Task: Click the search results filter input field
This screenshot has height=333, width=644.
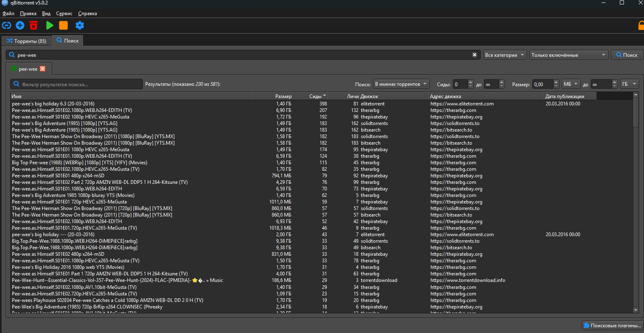Action: click(x=78, y=84)
